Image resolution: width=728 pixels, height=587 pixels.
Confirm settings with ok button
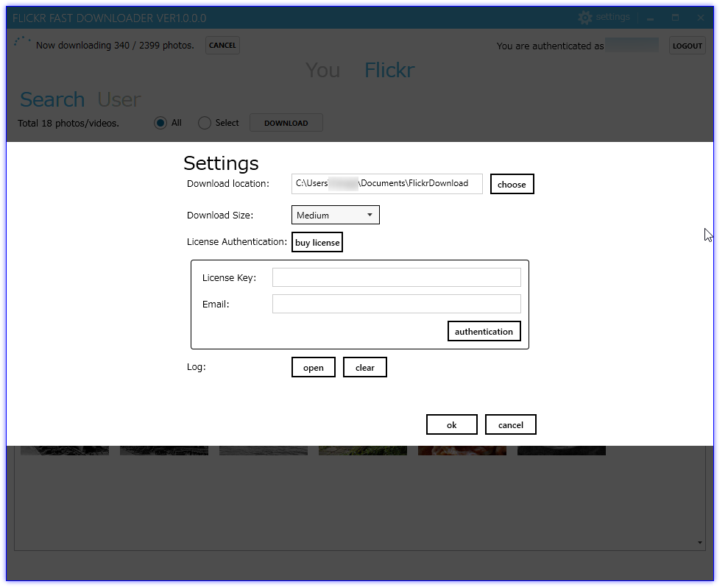tap(452, 425)
